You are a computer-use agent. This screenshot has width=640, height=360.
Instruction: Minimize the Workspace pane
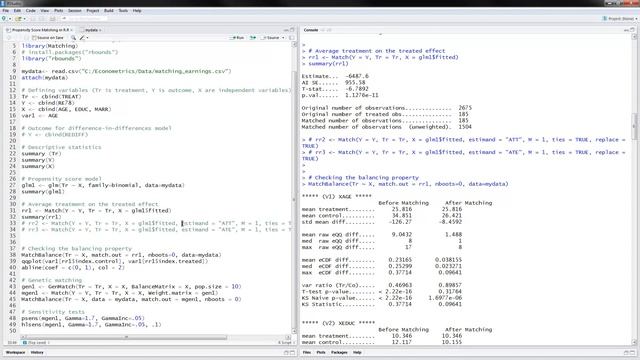[286, 353]
